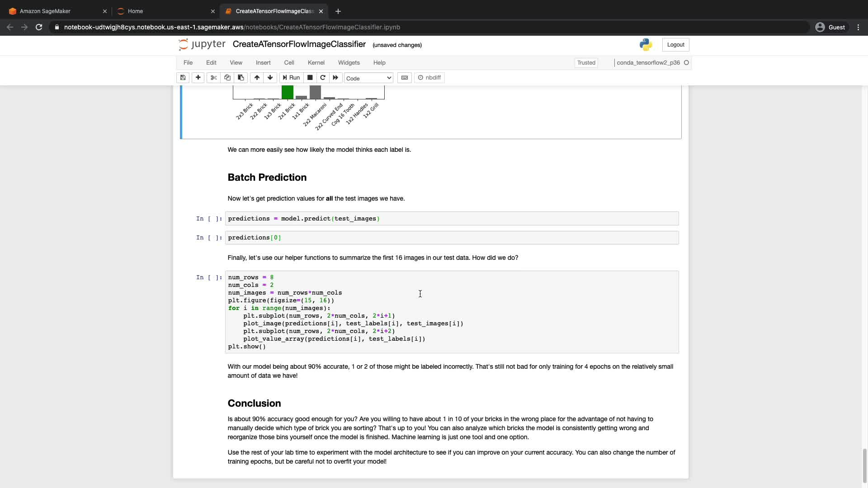Insert cell below with plus icon
Viewport: 868px width, 488px height.
tap(198, 78)
